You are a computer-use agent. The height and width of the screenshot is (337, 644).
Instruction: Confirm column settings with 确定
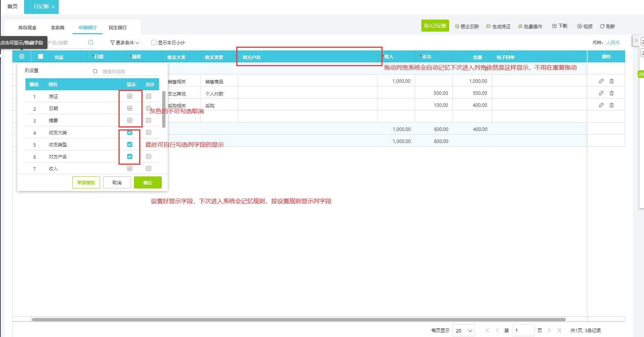click(147, 182)
